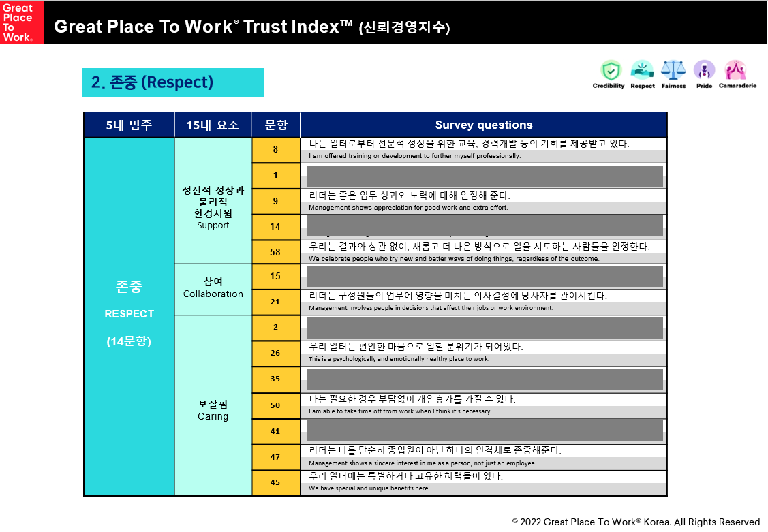Click the Respect handshake icon

pyautogui.click(x=642, y=71)
